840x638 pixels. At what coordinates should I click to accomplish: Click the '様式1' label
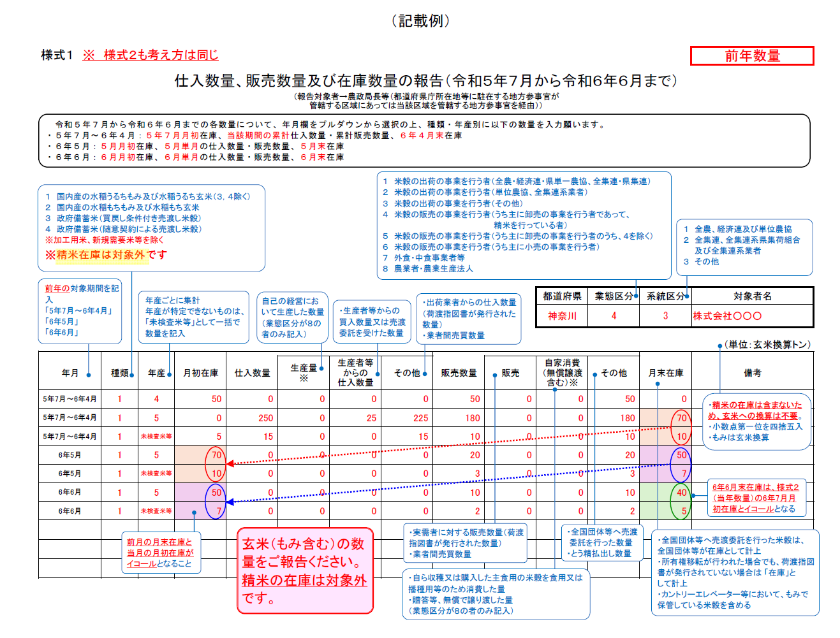coord(57,55)
